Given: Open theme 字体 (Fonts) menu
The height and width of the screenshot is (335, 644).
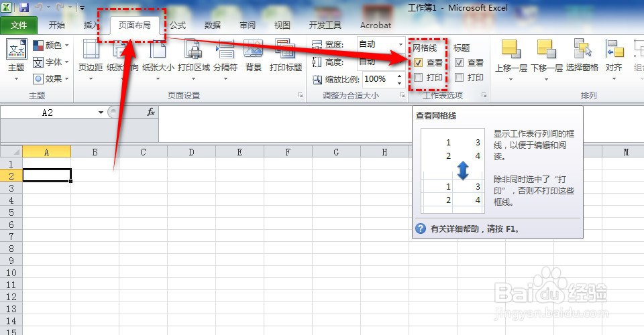Looking at the screenshot, I should tap(50, 62).
